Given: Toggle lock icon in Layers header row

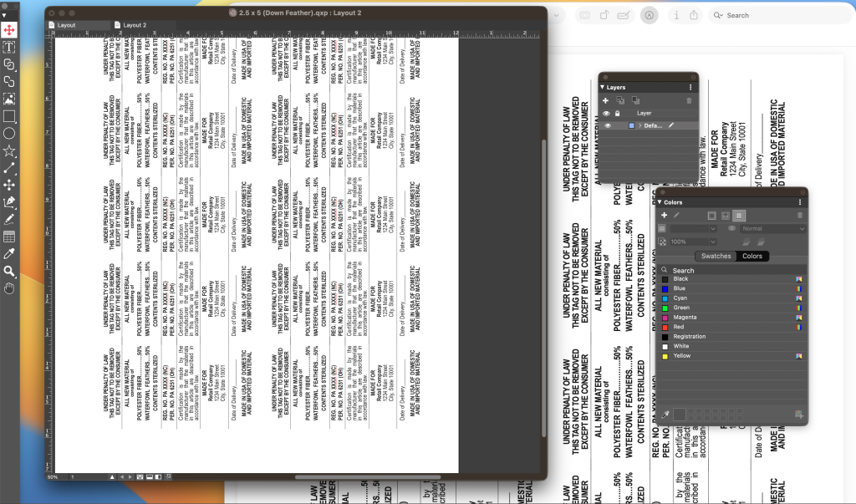Looking at the screenshot, I should tap(618, 114).
